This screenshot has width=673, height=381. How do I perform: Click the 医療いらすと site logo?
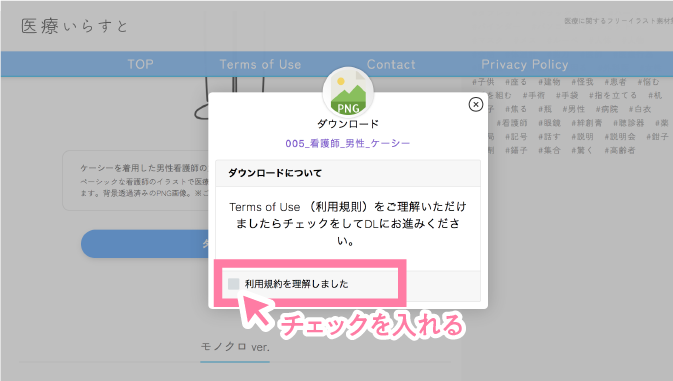[x=74, y=26]
